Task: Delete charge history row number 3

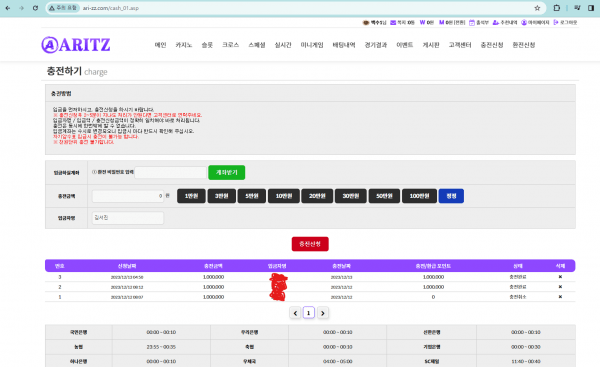Action: tap(560, 277)
